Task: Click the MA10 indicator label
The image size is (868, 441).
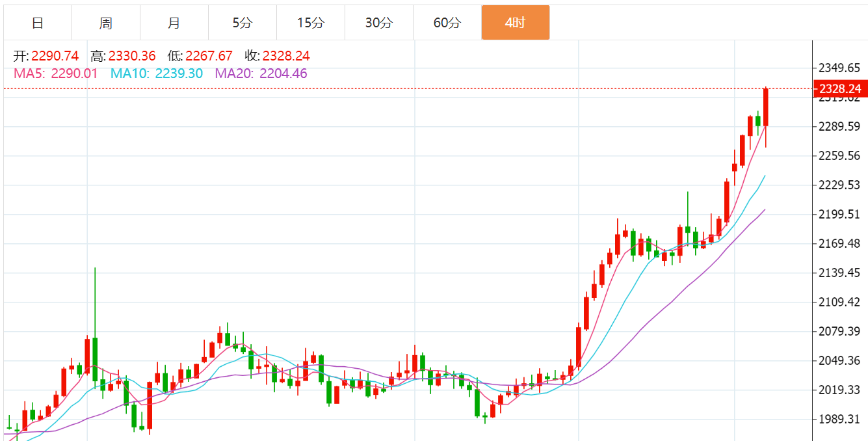Action: pos(156,73)
